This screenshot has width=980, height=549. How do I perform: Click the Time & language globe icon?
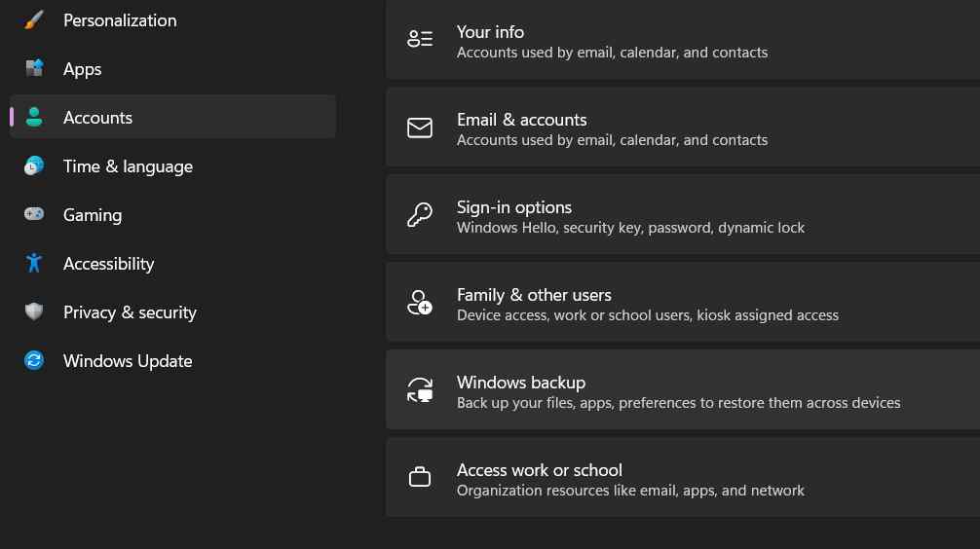[34, 165]
